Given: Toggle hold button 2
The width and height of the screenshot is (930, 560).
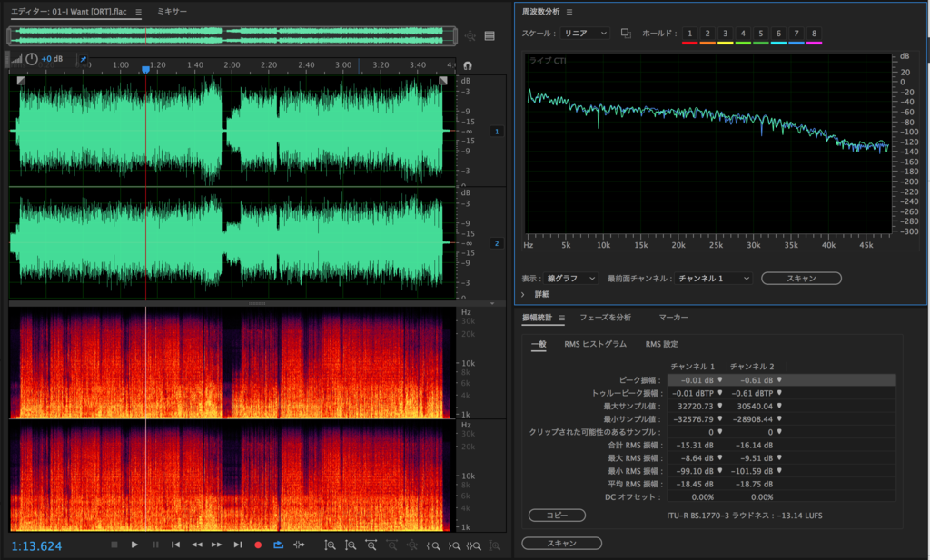Looking at the screenshot, I should (x=707, y=34).
